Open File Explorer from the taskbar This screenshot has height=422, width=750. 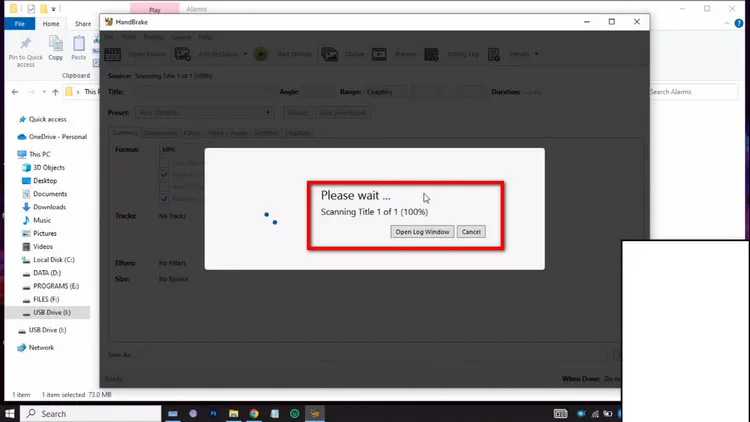click(x=233, y=413)
